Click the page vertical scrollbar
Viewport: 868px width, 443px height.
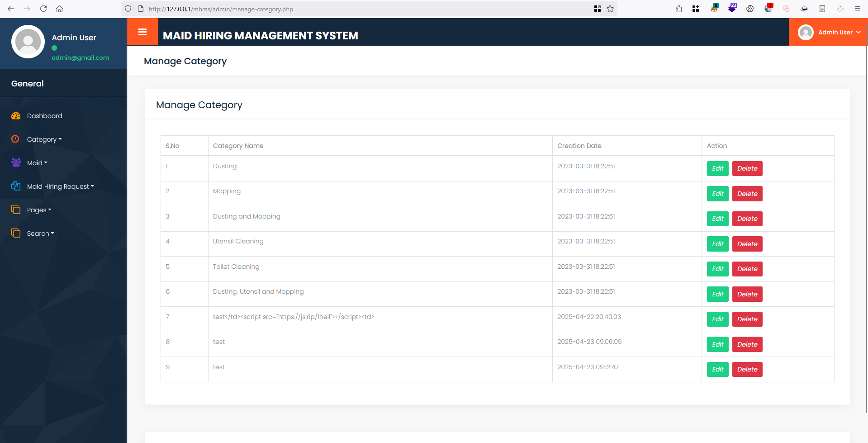[x=867, y=217]
